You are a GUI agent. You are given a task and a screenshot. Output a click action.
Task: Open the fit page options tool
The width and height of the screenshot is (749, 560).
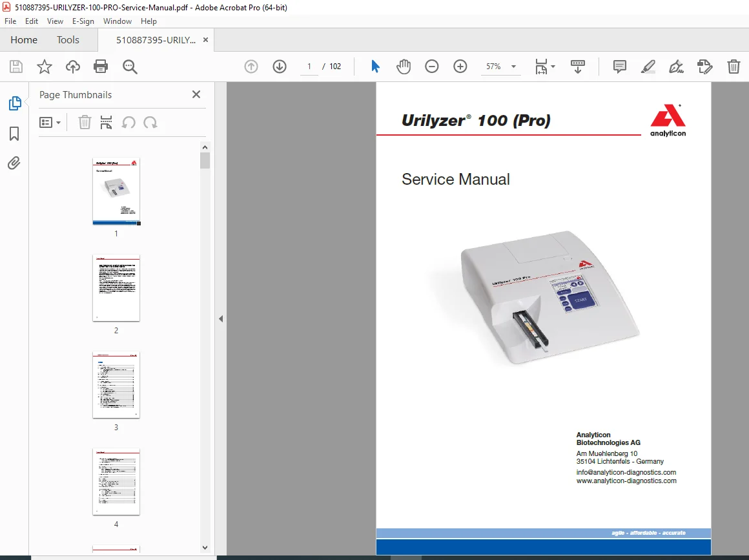pyautogui.click(x=541, y=67)
